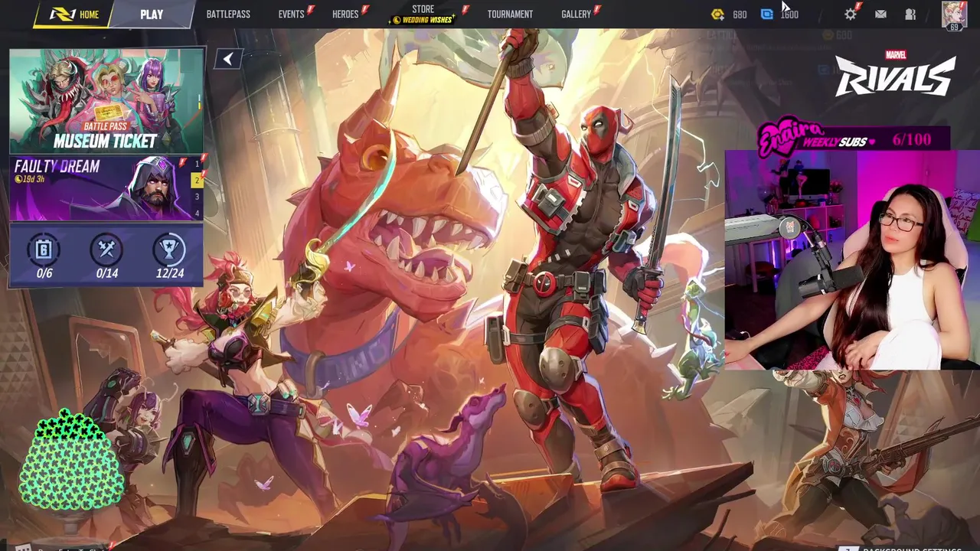The height and width of the screenshot is (551, 980).
Task: Open the STORE Wedding Wishes menu
Action: click(x=423, y=15)
